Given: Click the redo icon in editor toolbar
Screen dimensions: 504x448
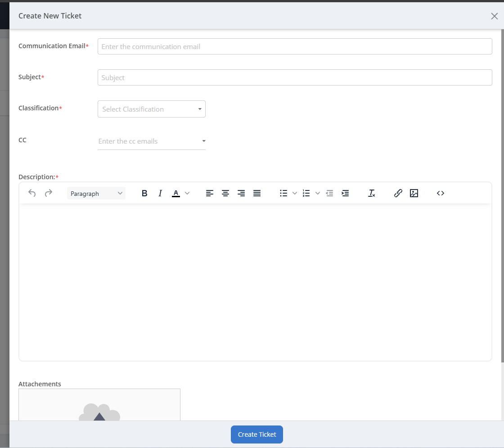Looking at the screenshot, I should [49, 193].
